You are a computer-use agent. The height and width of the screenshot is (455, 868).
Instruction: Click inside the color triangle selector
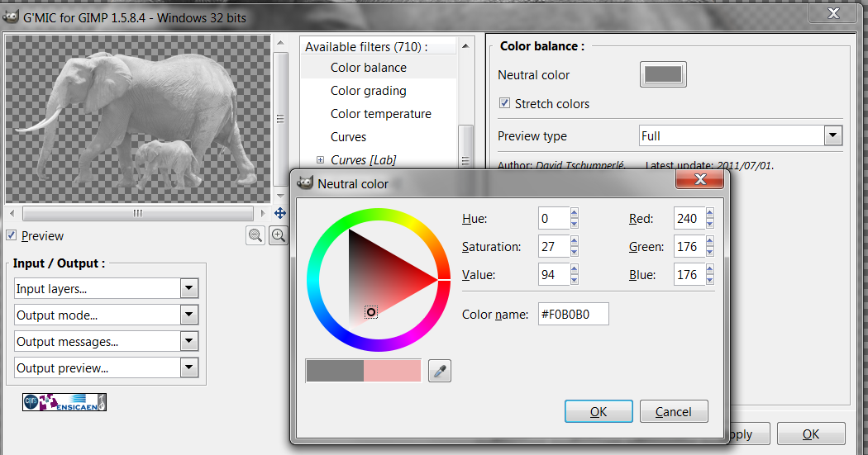[x=379, y=279]
